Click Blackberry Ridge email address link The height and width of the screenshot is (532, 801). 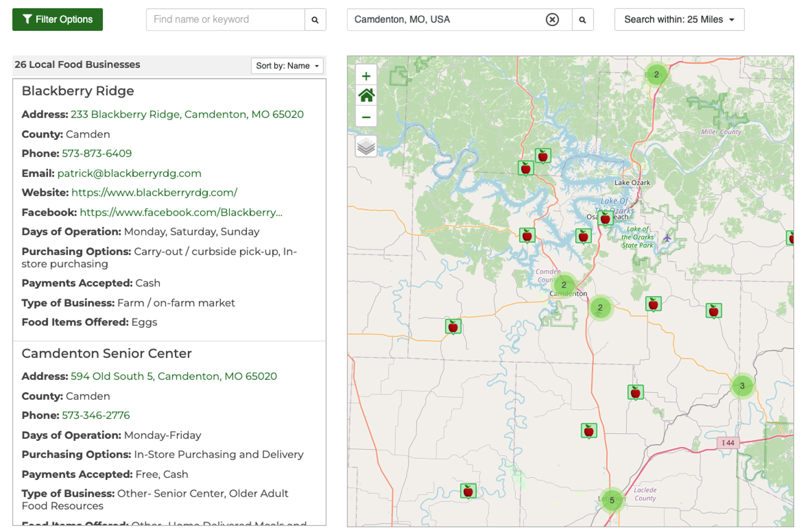(x=129, y=173)
